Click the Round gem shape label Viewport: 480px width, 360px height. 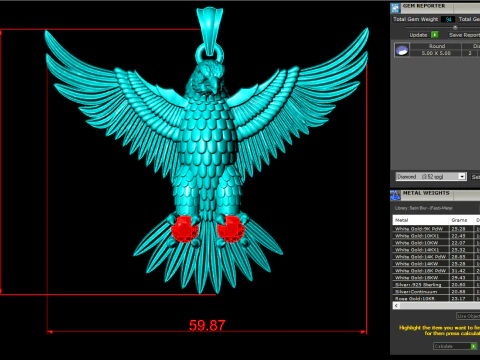[x=437, y=46]
